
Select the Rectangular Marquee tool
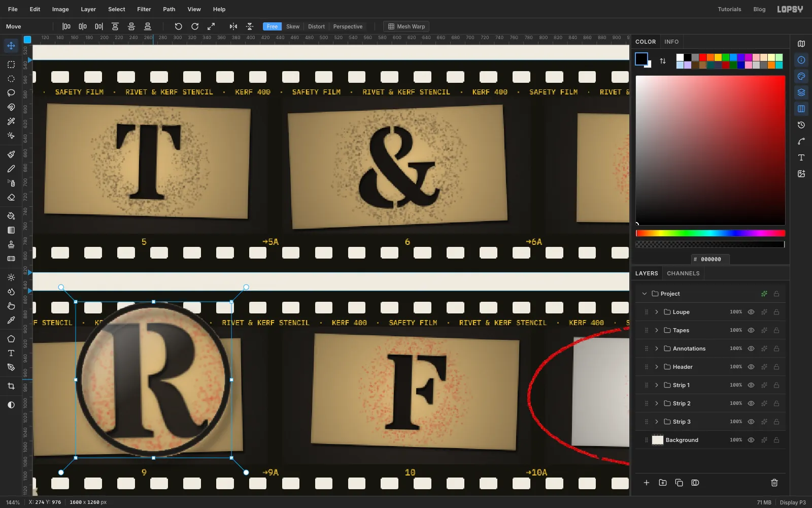point(11,65)
